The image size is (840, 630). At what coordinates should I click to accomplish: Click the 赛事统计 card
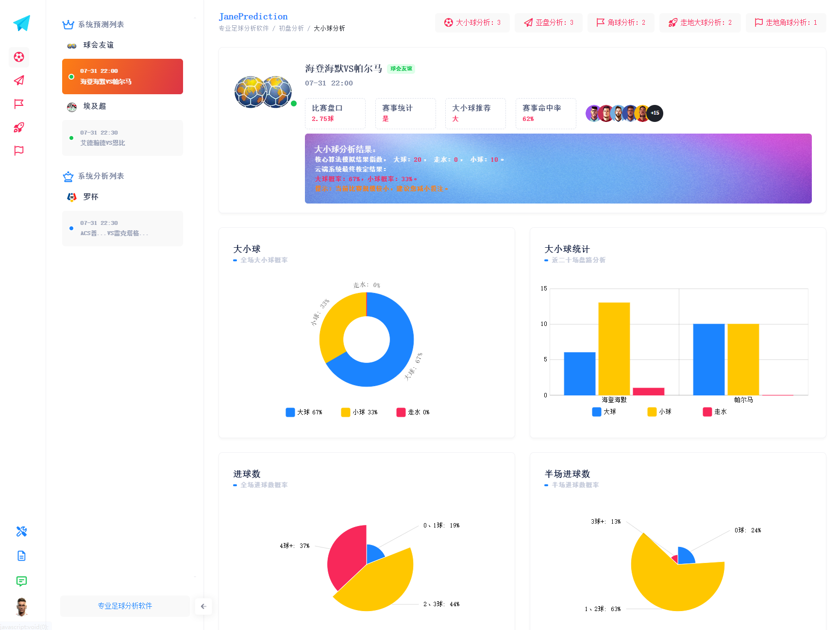[405, 114]
